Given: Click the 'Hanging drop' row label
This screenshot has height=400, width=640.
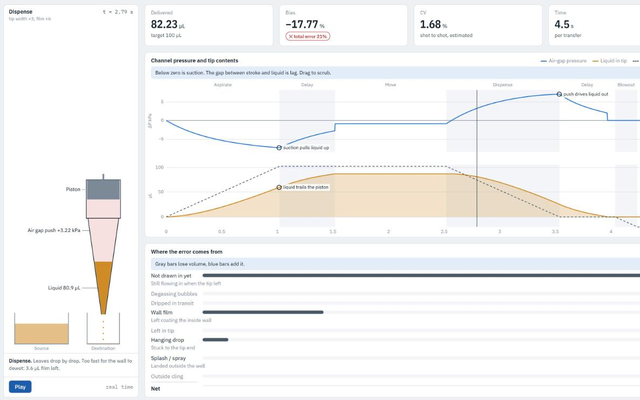Looking at the screenshot, I should [167, 340].
